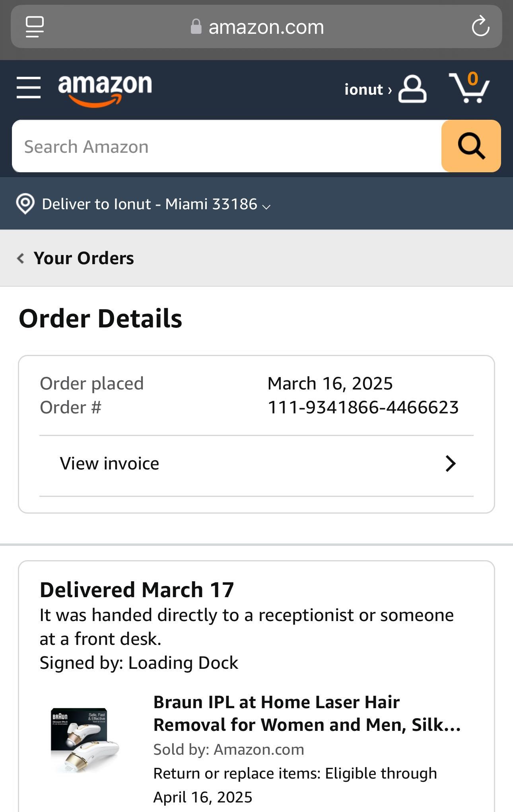This screenshot has height=812, width=513.
Task: Click the padlock icon beside amazon.com
Action: point(196,27)
